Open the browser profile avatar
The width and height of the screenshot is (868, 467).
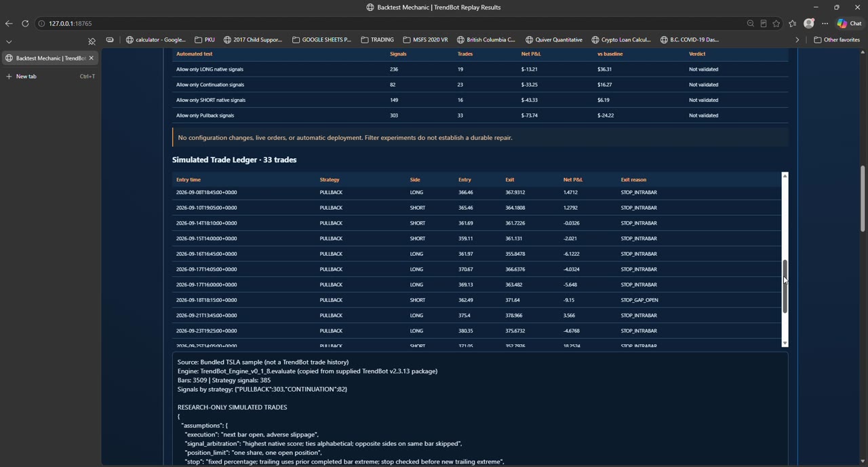pyautogui.click(x=809, y=23)
